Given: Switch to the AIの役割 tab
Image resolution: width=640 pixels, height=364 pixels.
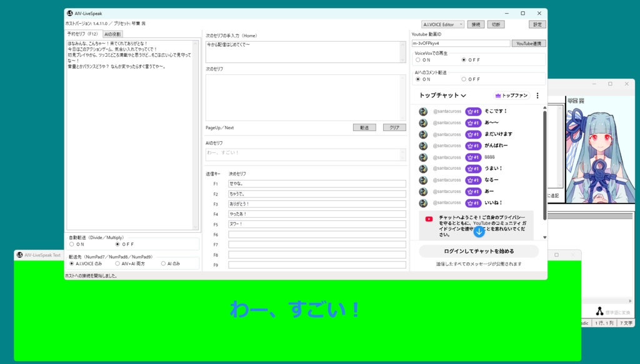Looking at the screenshot, I should click(x=112, y=34).
